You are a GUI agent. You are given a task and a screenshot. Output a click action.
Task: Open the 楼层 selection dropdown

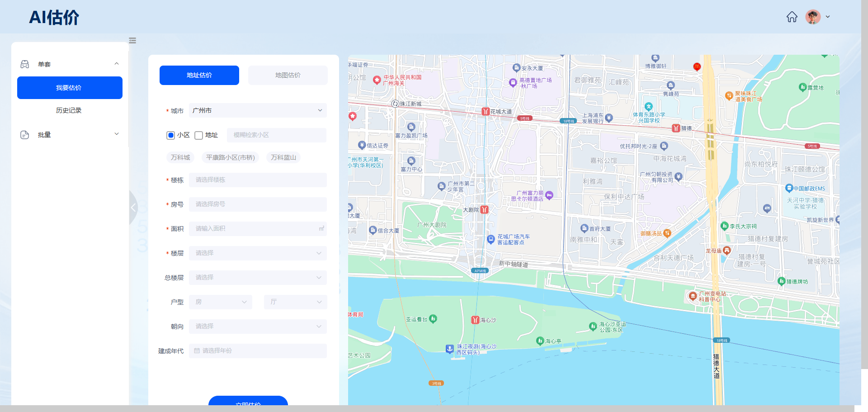pyautogui.click(x=257, y=253)
